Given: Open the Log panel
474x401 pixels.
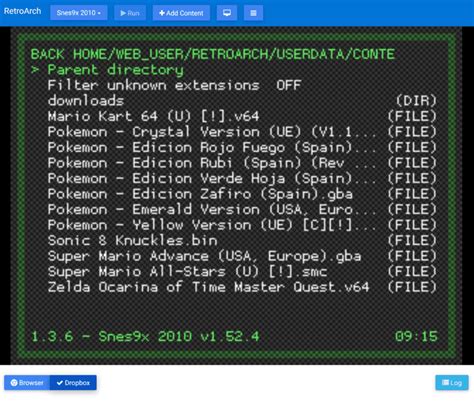Looking at the screenshot, I should click(x=452, y=383).
